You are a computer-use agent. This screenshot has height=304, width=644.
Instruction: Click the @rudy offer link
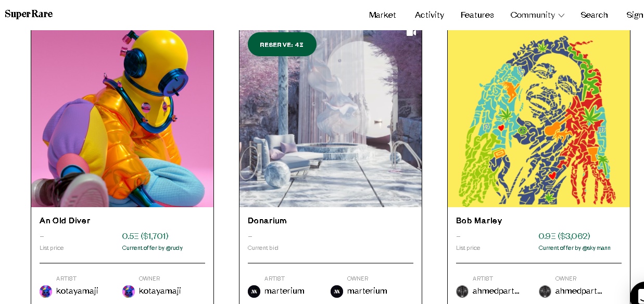tap(174, 248)
